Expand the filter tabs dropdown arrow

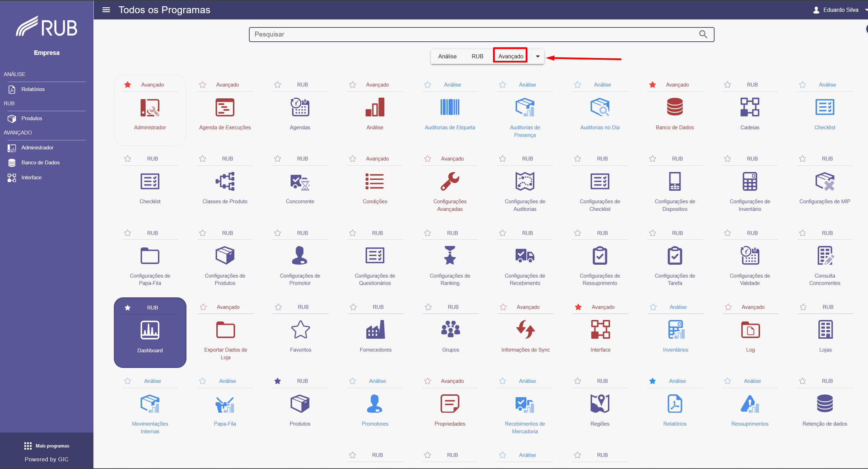(538, 56)
